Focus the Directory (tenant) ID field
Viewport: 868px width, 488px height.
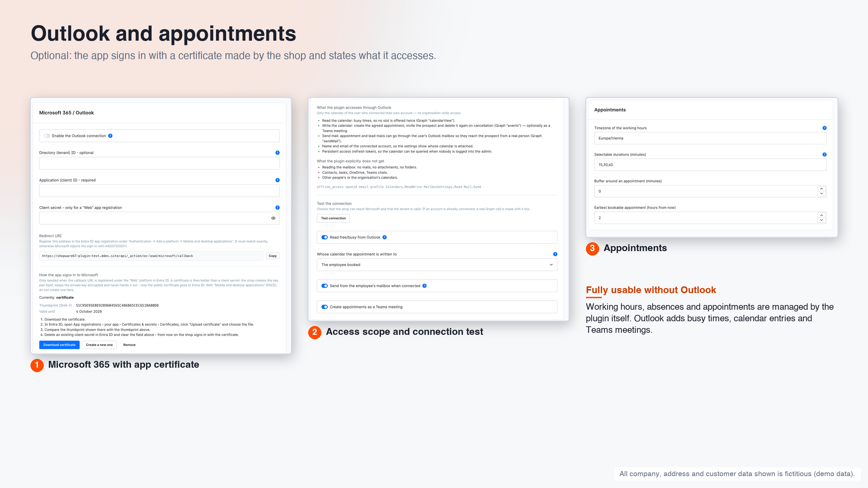click(x=159, y=163)
